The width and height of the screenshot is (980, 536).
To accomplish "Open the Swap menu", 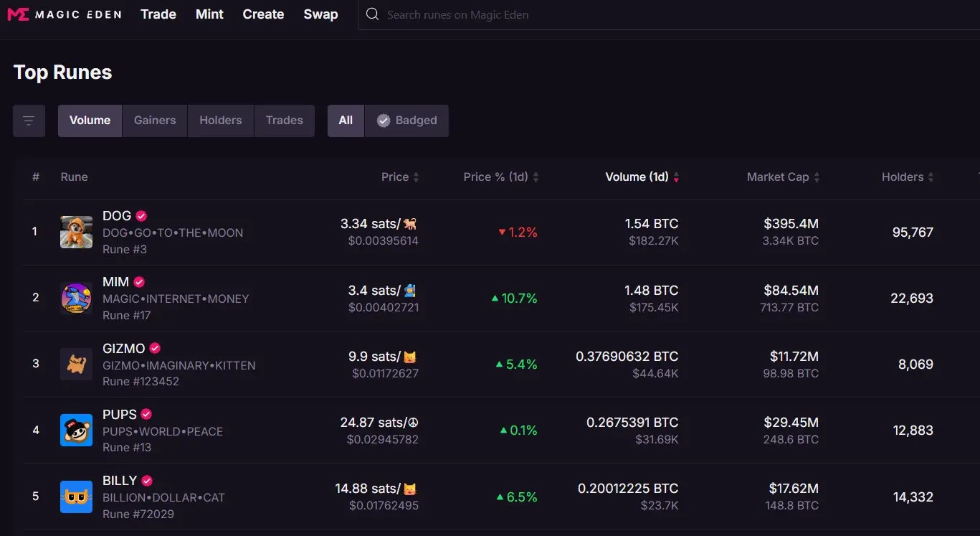I will pyautogui.click(x=320, y=14).
